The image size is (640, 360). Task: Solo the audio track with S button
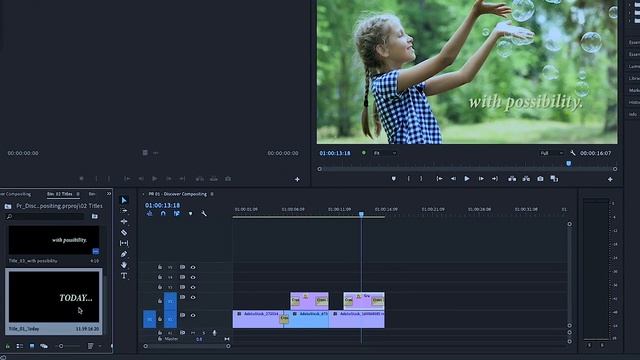203,333
